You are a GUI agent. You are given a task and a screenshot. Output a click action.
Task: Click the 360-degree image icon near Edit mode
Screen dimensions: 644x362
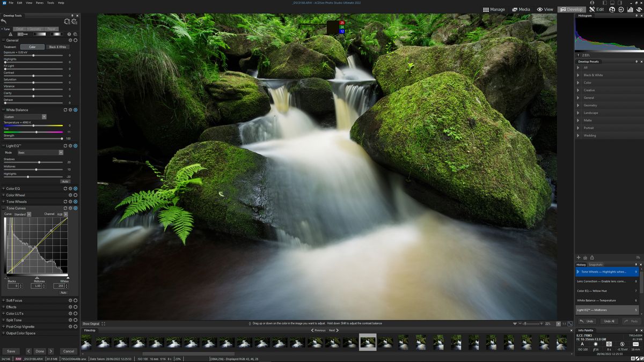pos(620,10)
